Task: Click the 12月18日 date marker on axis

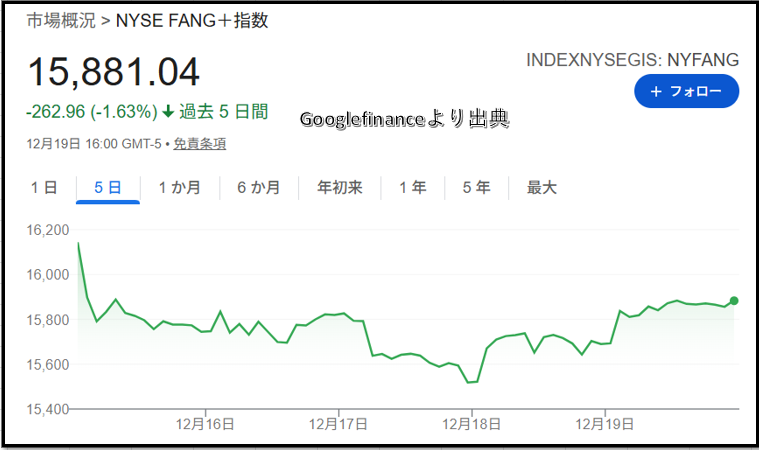Action: click(473, 424)
